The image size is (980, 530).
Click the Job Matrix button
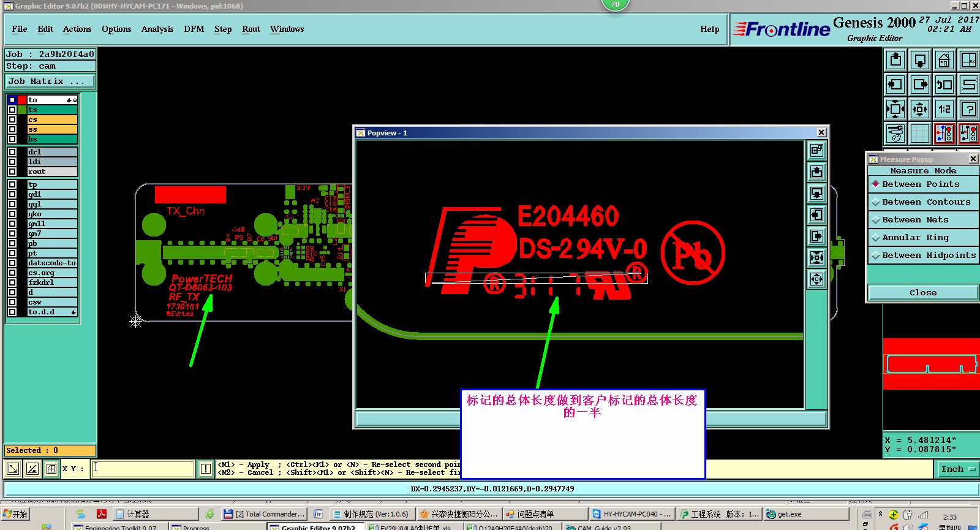pos(50,81)
